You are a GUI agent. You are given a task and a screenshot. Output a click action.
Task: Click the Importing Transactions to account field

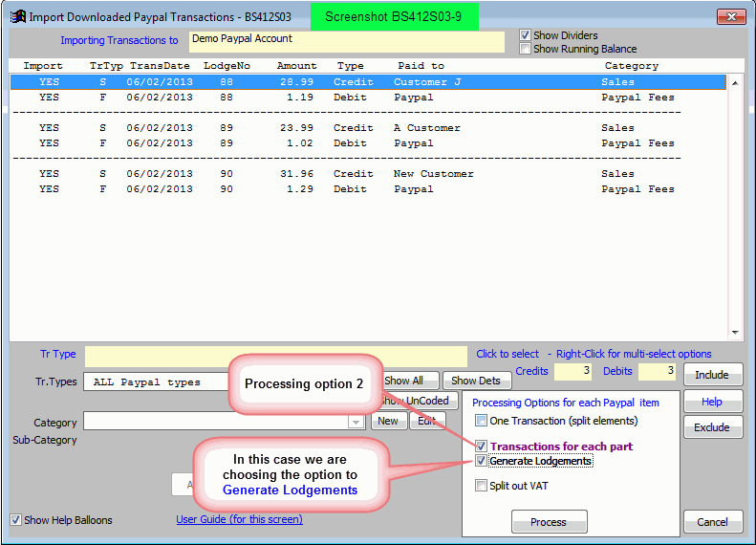347,42
